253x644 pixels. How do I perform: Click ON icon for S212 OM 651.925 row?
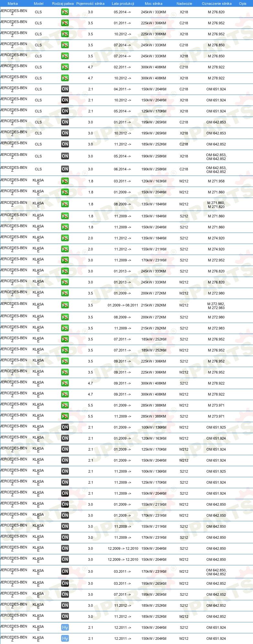point(65,471)
